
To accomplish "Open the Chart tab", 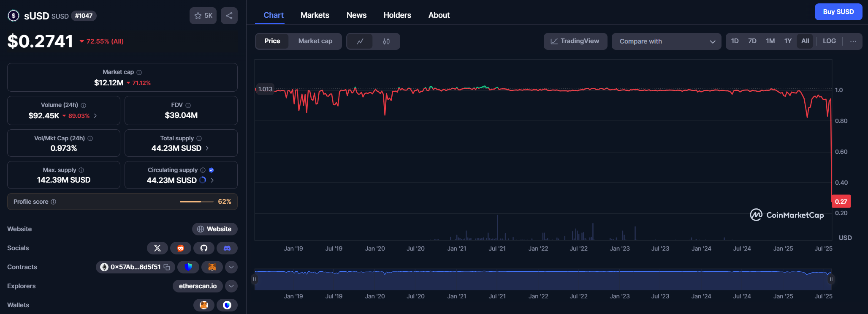I will pos(274,15).
